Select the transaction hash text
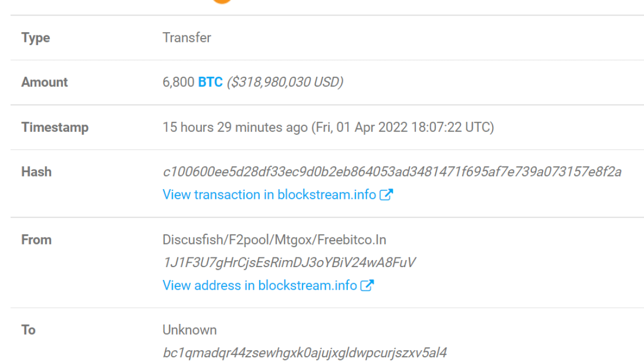Screen dimensions: 644x362 click(x=392, y=172)
